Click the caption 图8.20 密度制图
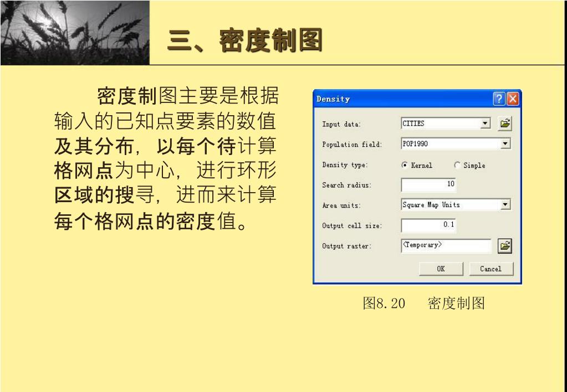Image resolution: width=567 pixels, height=392 pixels. point(423,303)
